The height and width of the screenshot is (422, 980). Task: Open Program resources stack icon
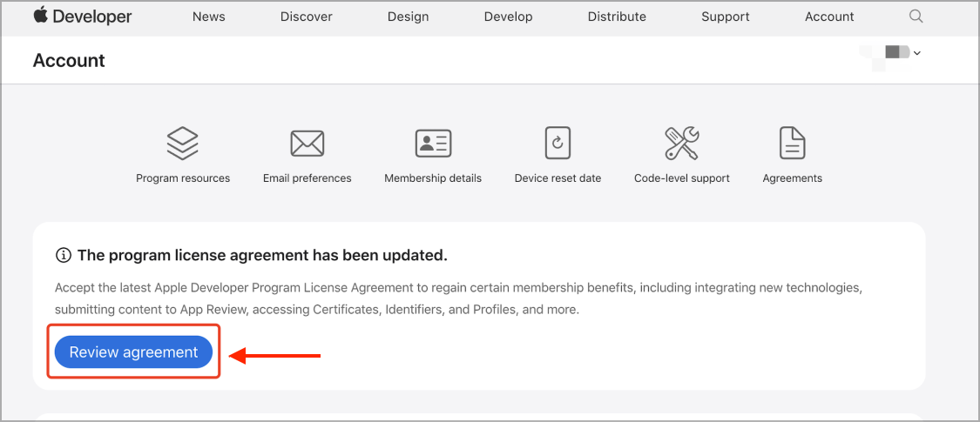(x=183, y=143)
